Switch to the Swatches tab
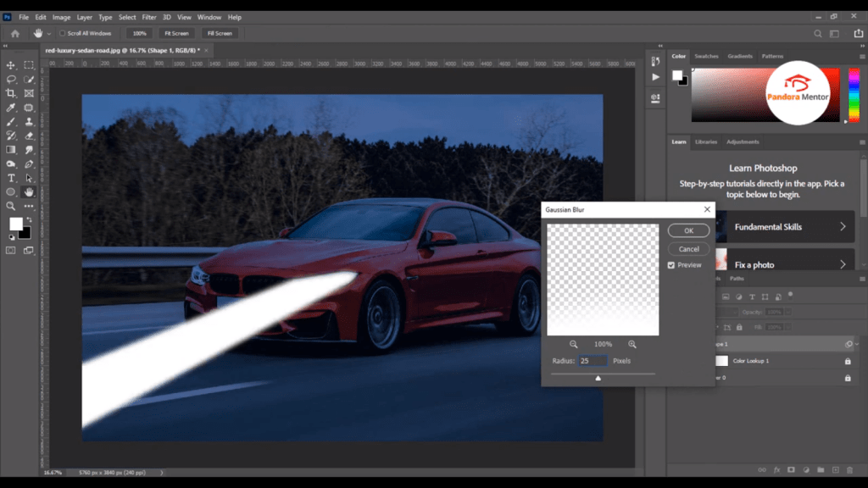This screenshot has width=868, height=488. (706, 56)
